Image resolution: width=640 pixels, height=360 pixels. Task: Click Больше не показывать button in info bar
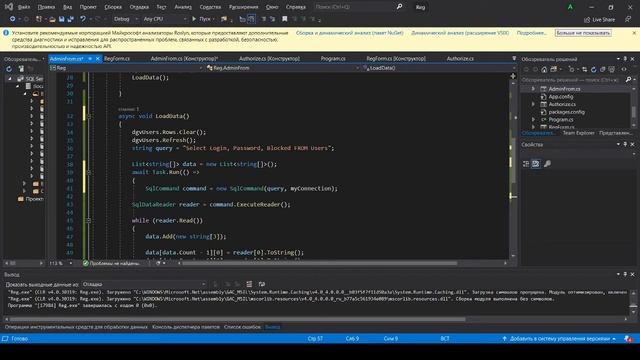coord(583,33)
